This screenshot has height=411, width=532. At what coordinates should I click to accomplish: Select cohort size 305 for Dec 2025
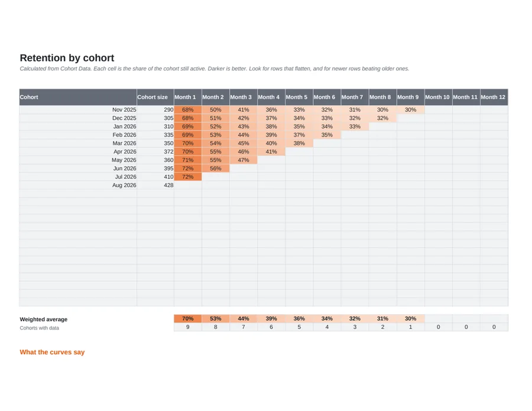155,118
